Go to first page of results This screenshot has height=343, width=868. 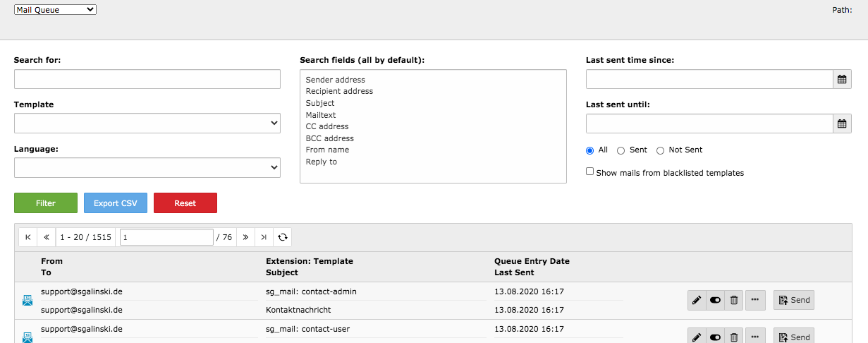27,237
